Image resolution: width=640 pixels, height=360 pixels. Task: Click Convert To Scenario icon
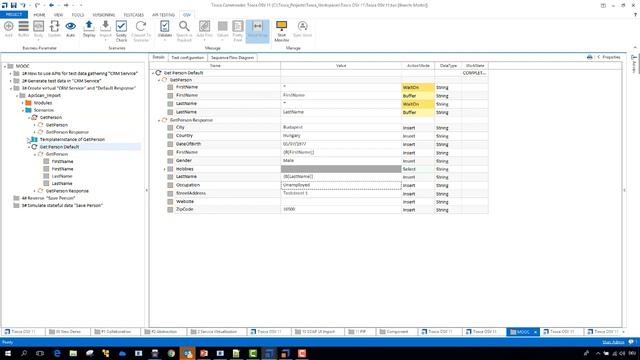tap(141, 27)
